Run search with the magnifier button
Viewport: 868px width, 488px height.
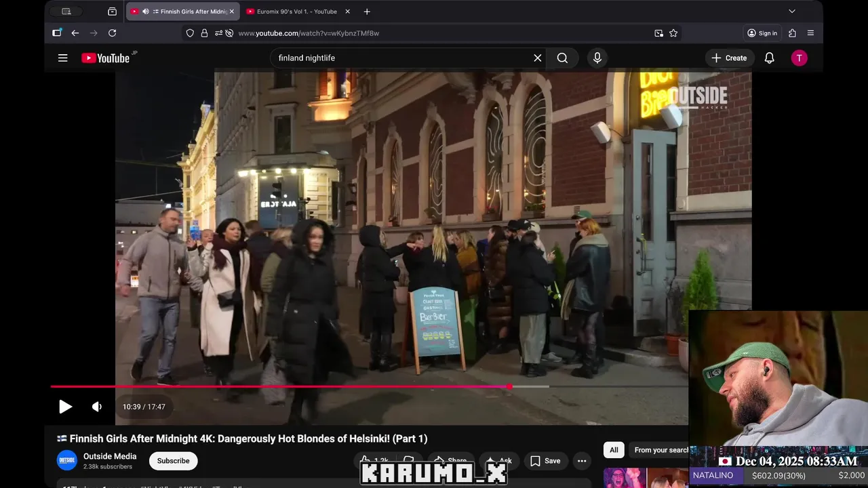(x=562, y=58)
